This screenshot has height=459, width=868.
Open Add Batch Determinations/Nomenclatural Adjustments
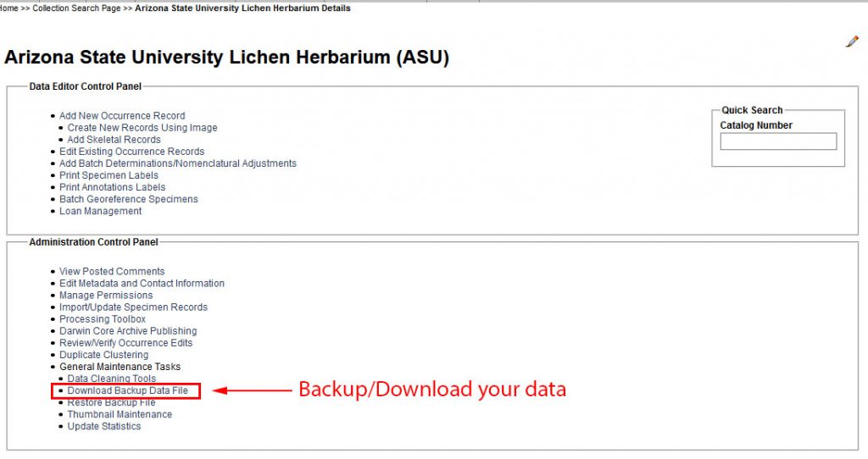178,163
